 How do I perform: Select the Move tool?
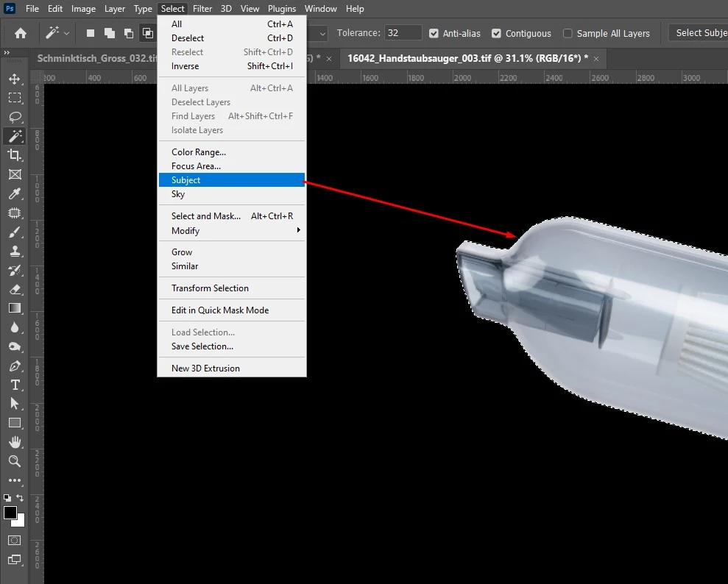15,79
